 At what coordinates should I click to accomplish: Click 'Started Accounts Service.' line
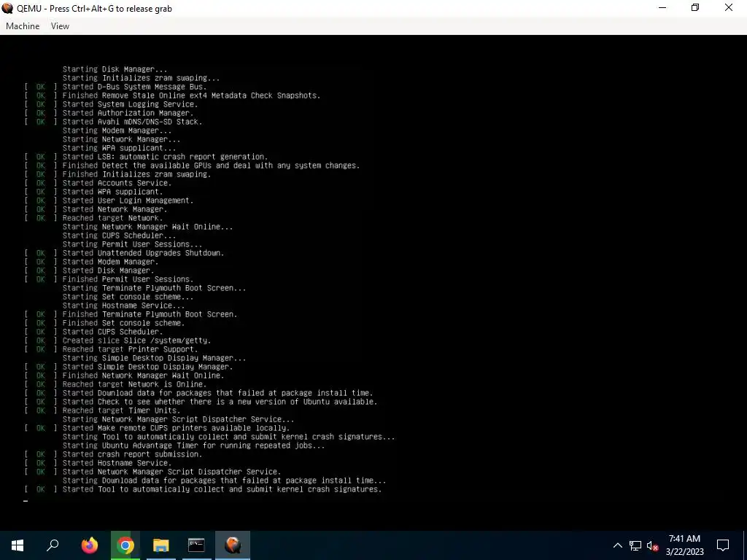pos(117,183)
